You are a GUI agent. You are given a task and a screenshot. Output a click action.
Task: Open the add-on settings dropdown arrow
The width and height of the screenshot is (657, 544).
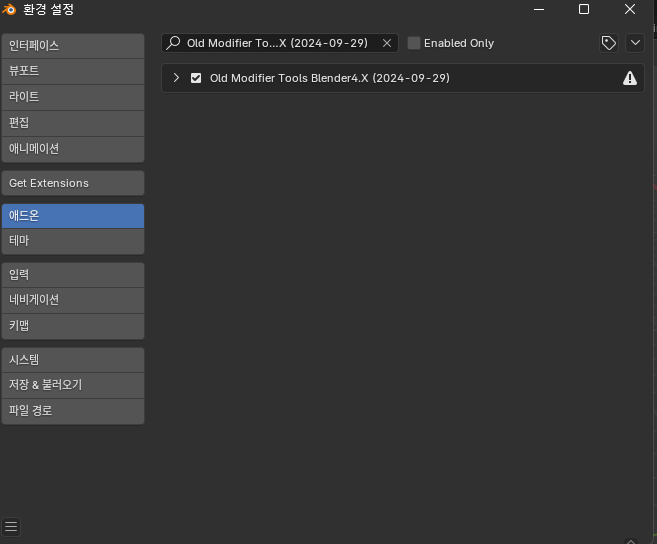pos(635,43)
